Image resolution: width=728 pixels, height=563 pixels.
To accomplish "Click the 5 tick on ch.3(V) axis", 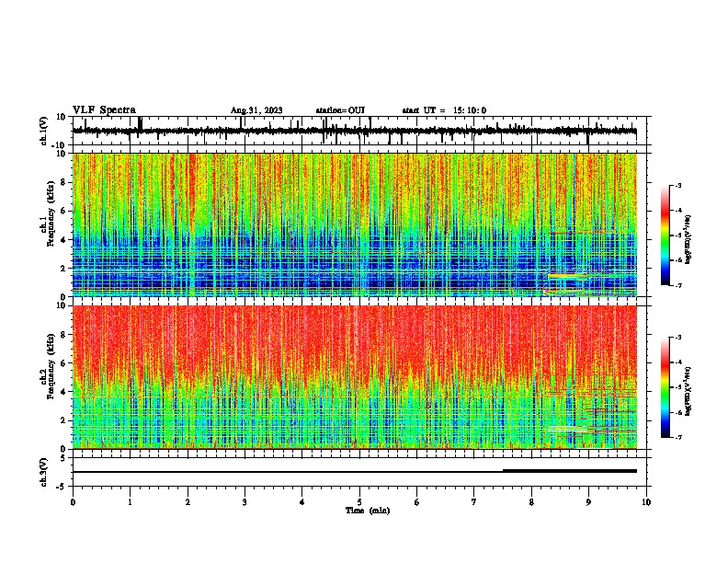I will (x=63, y=457).
